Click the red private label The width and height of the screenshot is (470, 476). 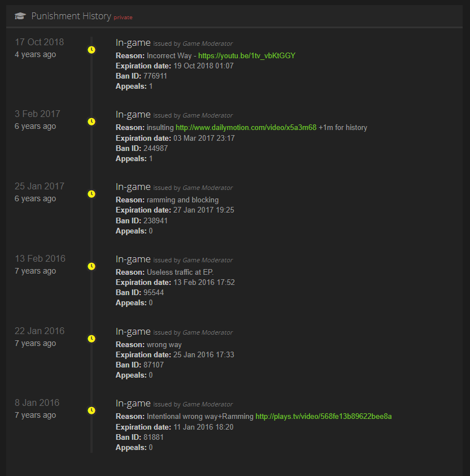coord(123,18)
